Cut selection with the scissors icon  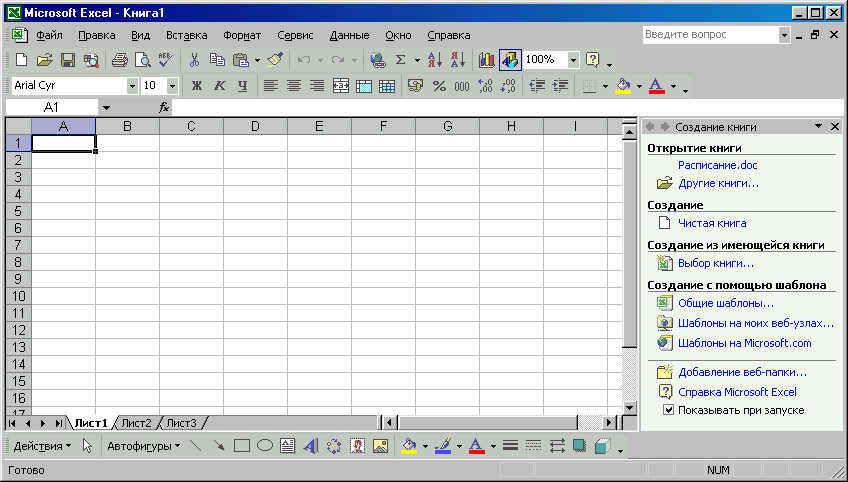tap(194, 60)
